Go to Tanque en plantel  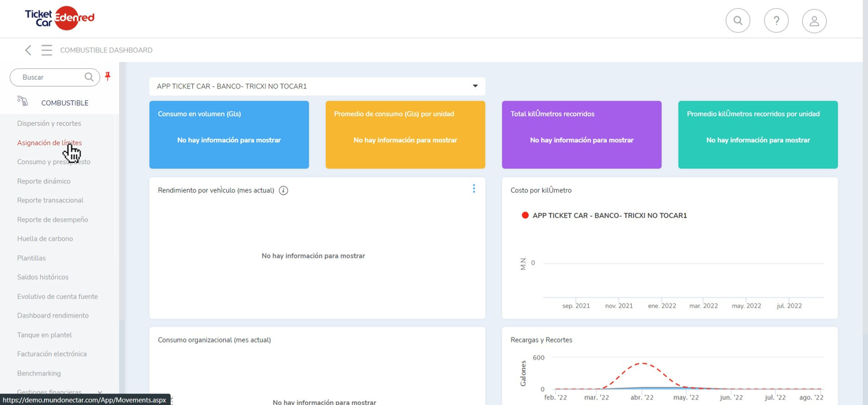(45, 335)
